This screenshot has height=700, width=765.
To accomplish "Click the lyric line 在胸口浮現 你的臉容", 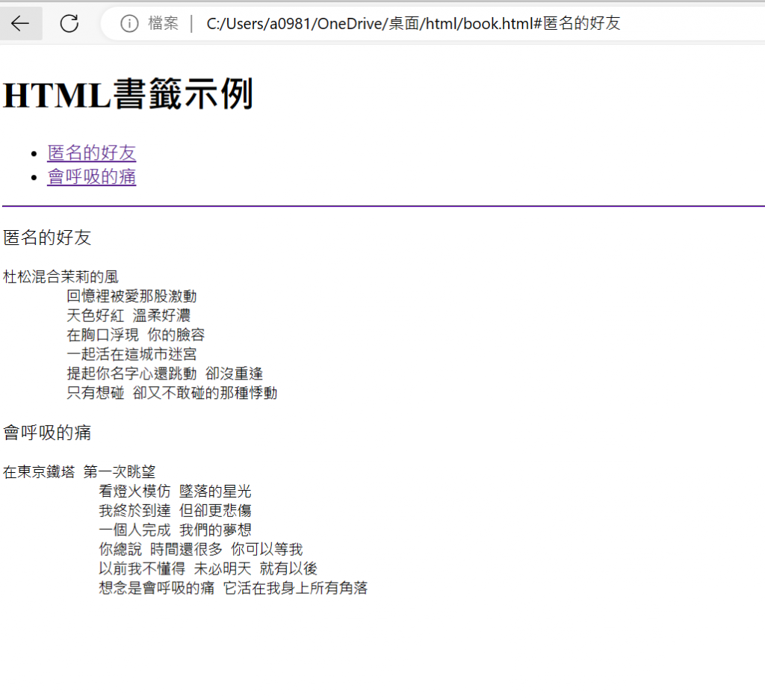I will 136,335.
